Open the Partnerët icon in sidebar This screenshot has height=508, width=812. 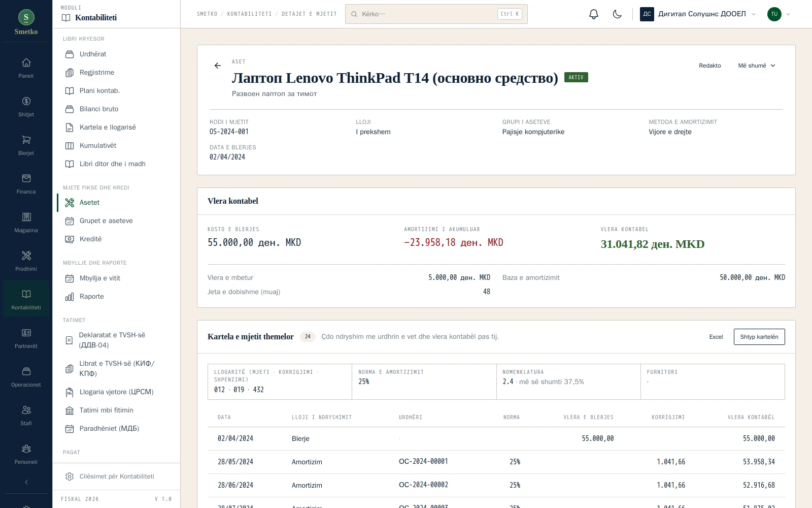click(26, 338)
